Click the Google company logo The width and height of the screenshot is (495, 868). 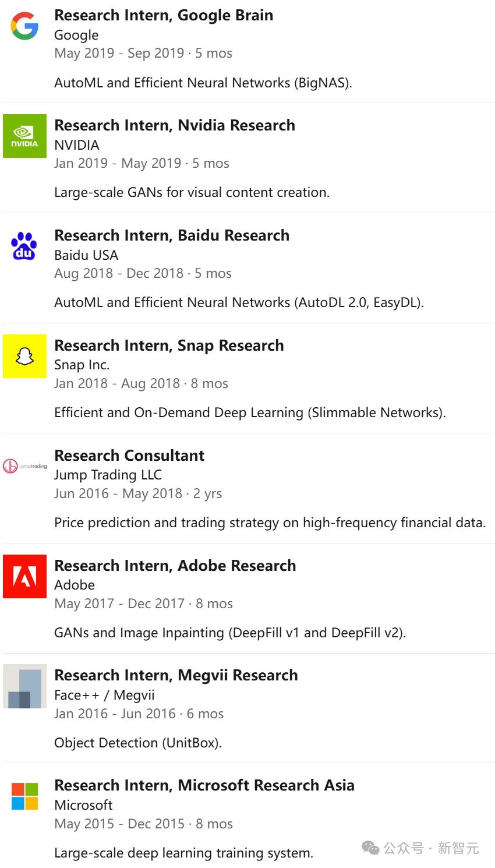(x=24, y=26)
